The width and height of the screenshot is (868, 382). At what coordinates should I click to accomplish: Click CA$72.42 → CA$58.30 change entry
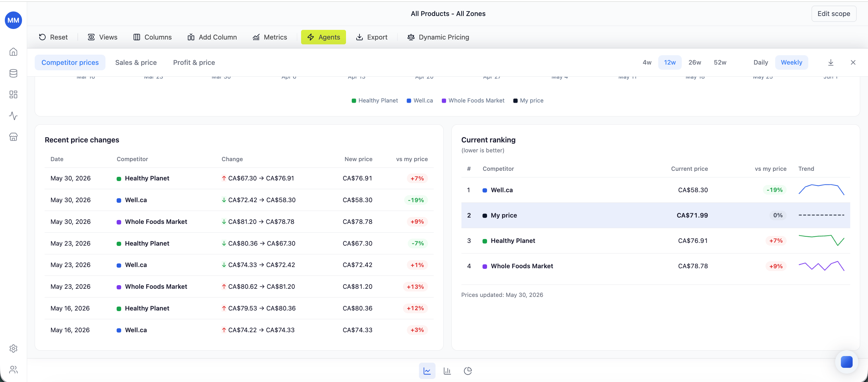click(x=259, y=200)
